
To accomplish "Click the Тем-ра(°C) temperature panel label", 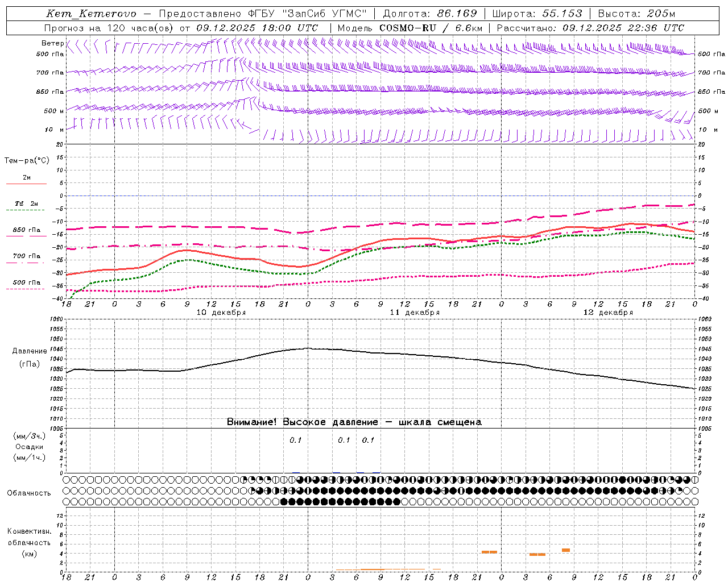I will click(27, 161).
